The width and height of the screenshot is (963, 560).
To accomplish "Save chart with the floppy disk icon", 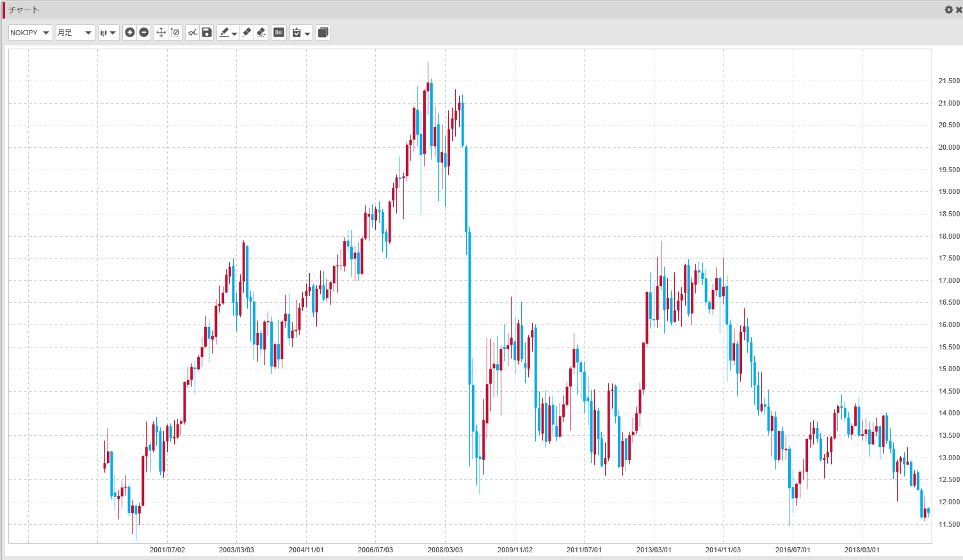I will point(207,33).
